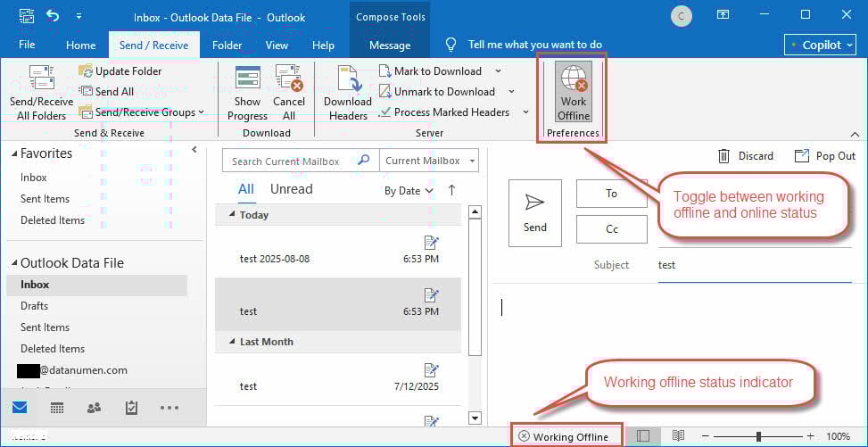Reverse sort order with up arrow
Image resolution: width=868 pixels, height=447 pixels.
[451, 191]
